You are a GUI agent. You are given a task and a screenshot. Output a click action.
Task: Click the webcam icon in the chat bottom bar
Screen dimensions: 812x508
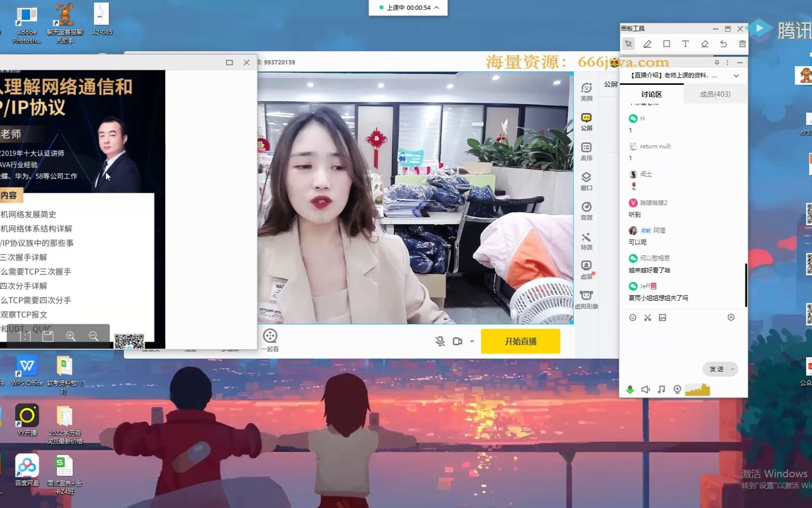(x=677, y=389)
